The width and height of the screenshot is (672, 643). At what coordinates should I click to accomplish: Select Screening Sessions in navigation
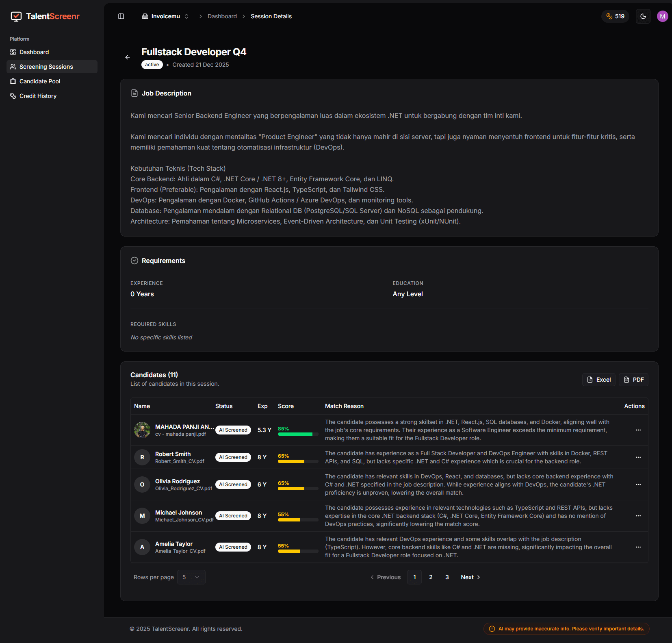46,66
